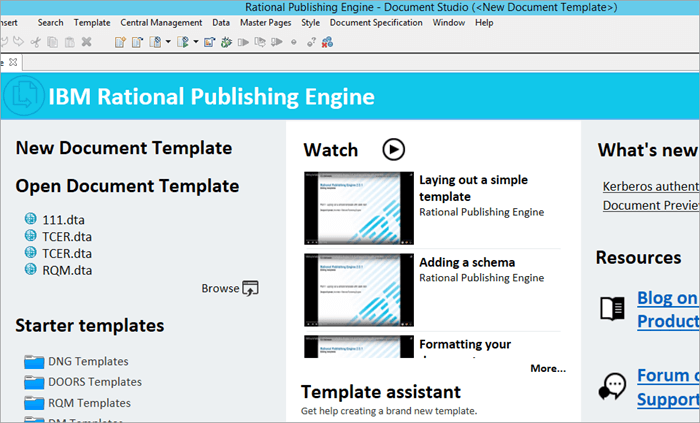
Task: Click the step into debug icon
Action: [277, 42]
